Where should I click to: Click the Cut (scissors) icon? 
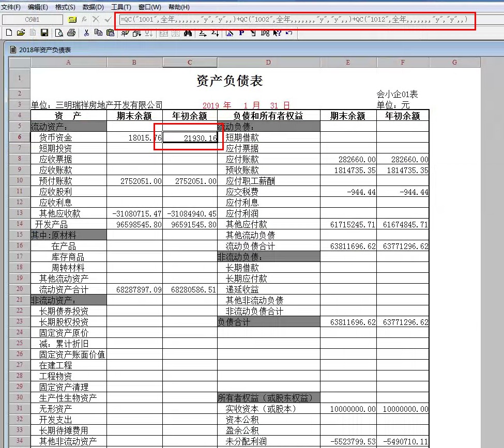coord(86,33)
